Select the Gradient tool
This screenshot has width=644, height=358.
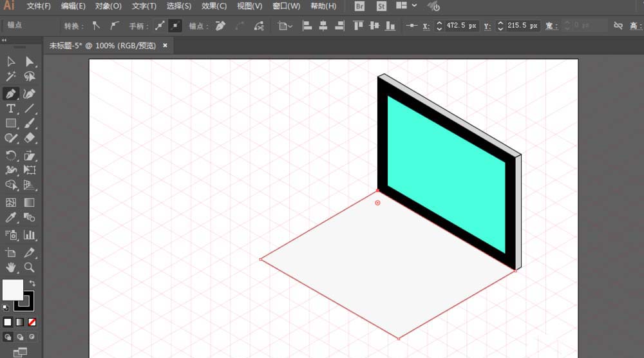[x=29, y=202]
